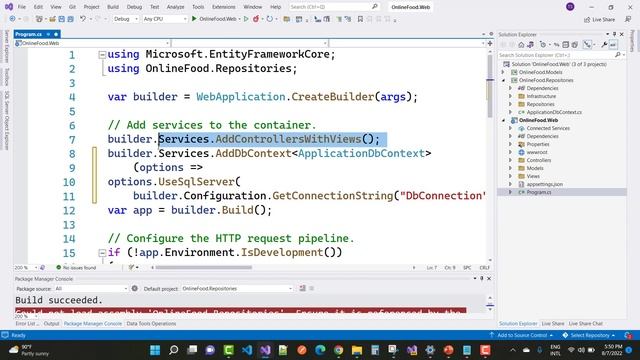This screenshot has height=360, width=640.
Task: Click the Save file icon in toolbar
Action: click(62, 19)
